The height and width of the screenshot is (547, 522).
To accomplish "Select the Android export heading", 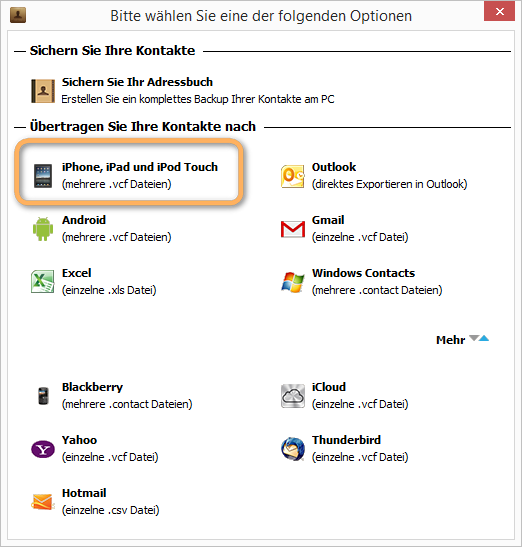I will pos(84,220).
